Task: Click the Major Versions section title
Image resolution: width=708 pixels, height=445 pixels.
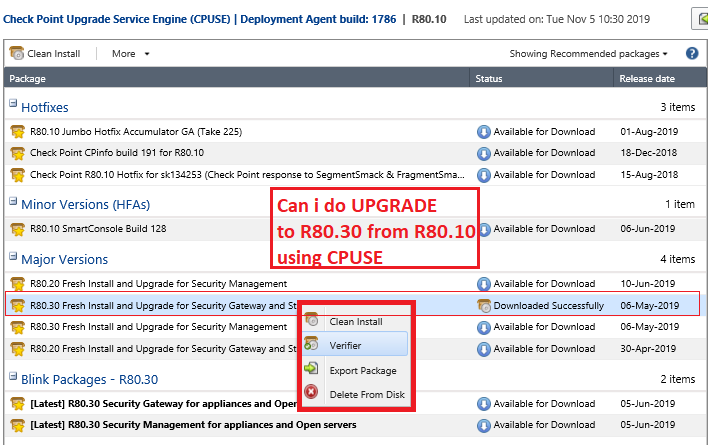Action: tap(65, 260)
